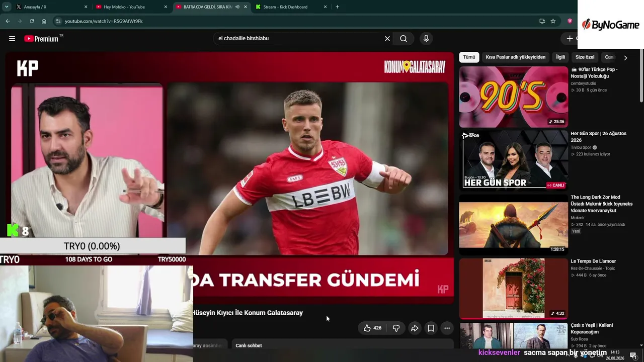644x362 pixels.
Task: Play the 90's thumbnail video
Action: [513, 97]
